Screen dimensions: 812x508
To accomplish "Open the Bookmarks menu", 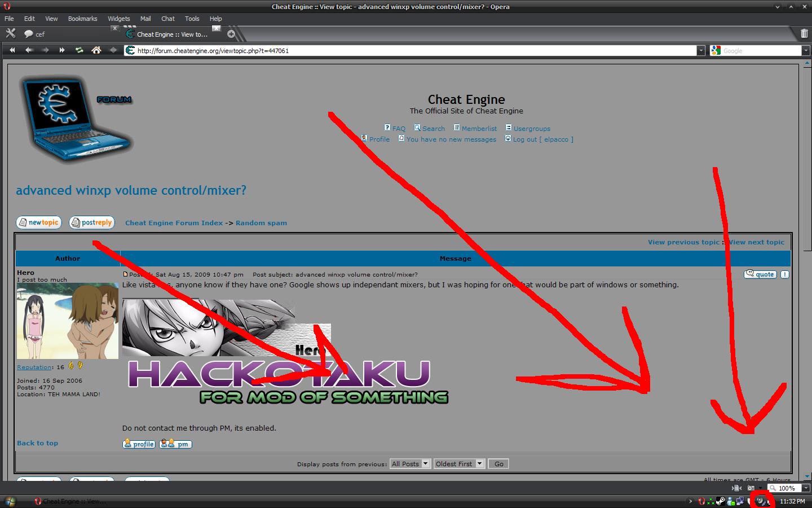I will click(83, 19).
